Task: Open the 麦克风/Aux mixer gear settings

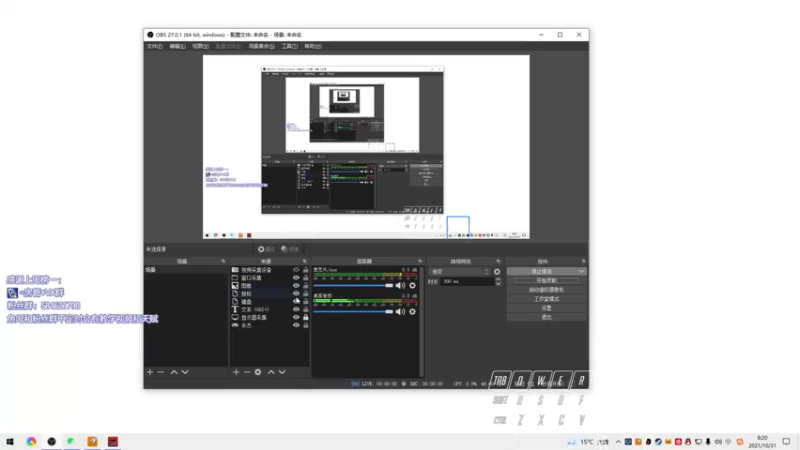Action: pyautogui.click(x=413, y=286)
